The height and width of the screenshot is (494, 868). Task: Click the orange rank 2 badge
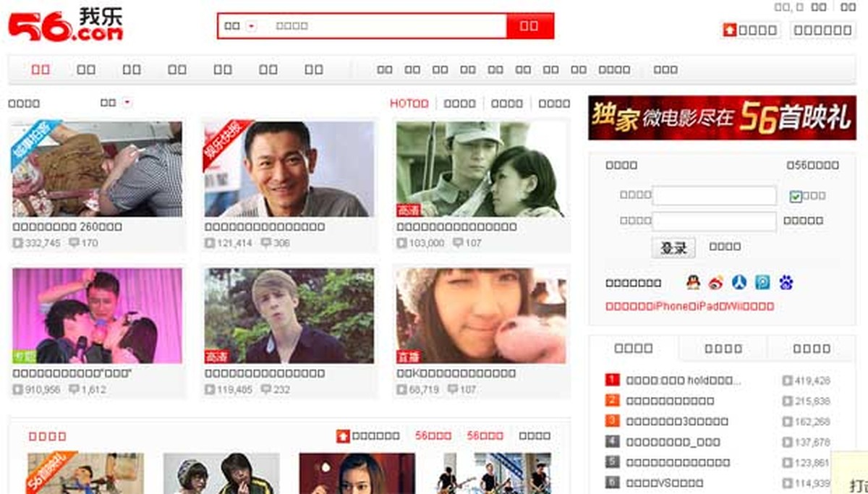click(x=613, y=400)
